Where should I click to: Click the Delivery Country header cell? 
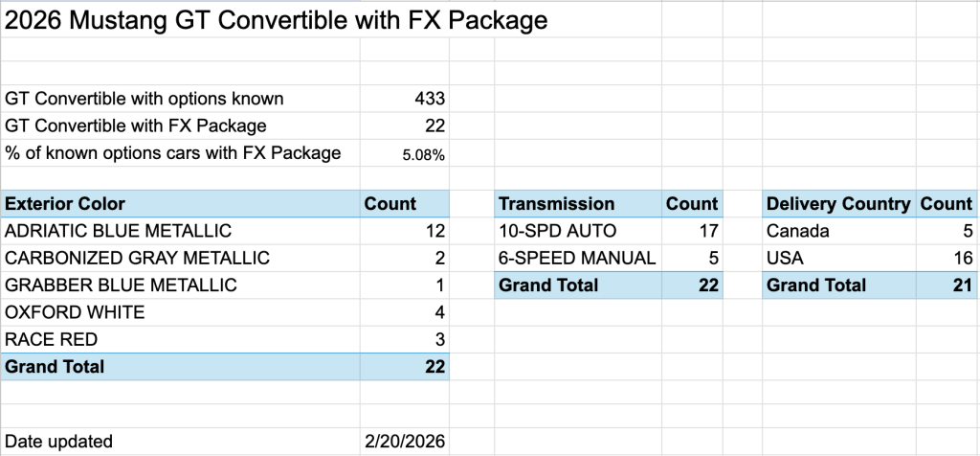click(x=838, y=203)
